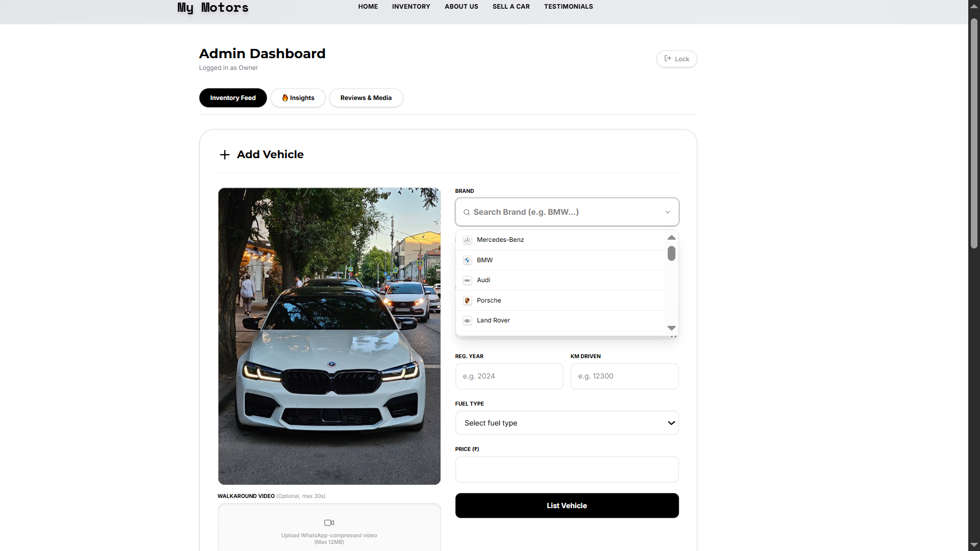The image size is (980, 551).
Task: Choose BMW from brand list
Action: click(560, 260)
